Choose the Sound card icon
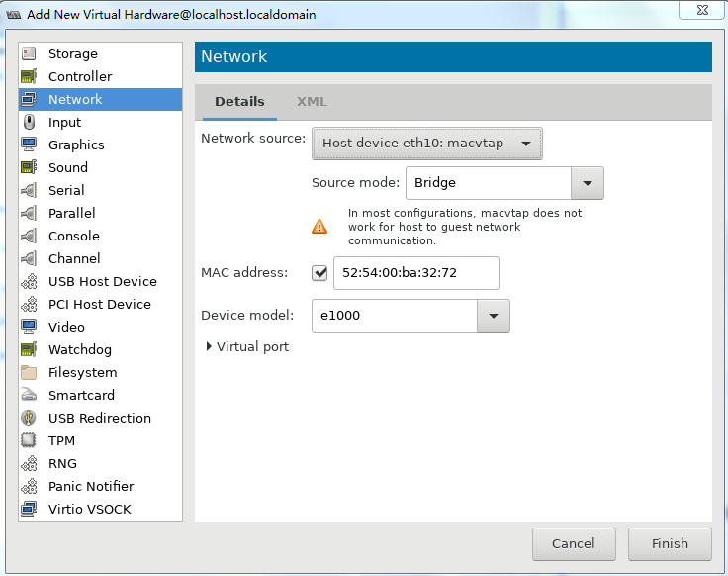Screen dimensions: 728x576 pyautogui.click(x=29, y=167)
